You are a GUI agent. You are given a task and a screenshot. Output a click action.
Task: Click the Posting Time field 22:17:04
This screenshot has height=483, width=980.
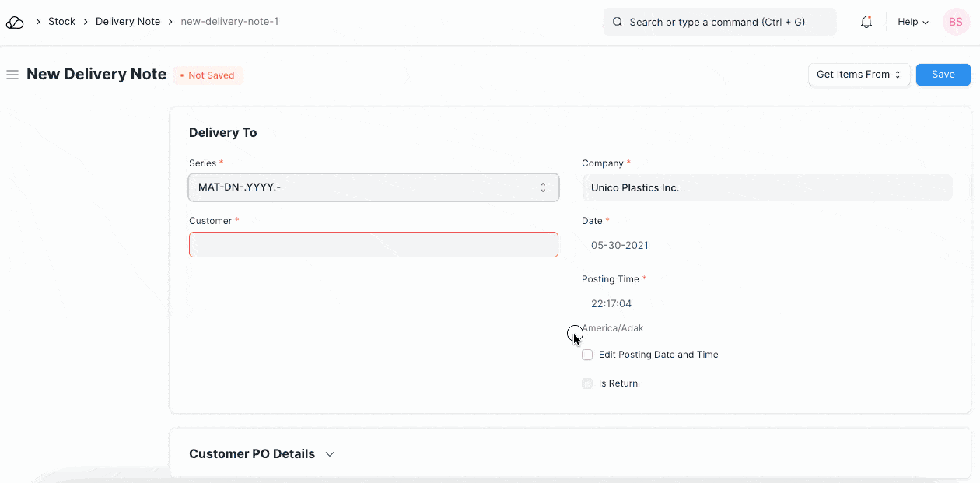tap(766, 304)
